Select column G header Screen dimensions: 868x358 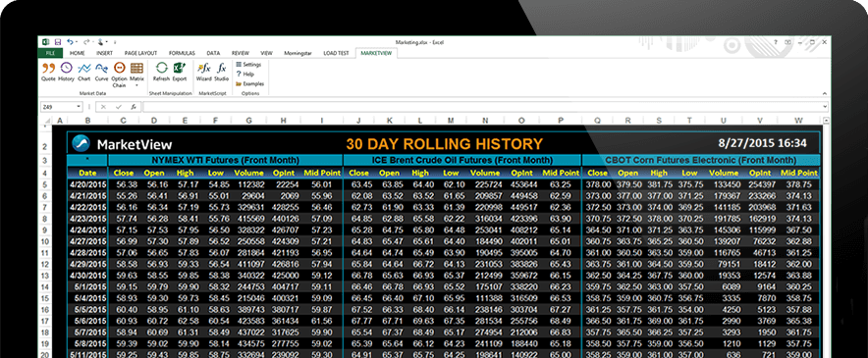coord(249,120)
